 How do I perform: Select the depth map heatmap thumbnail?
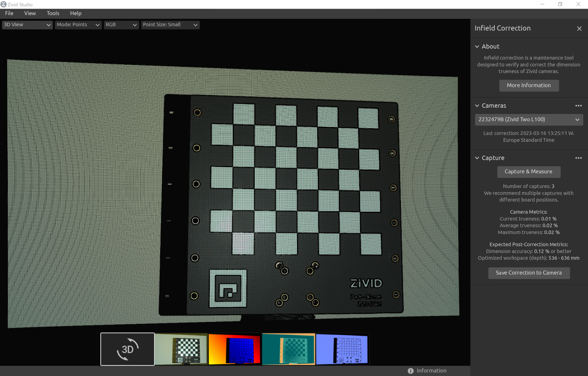[235, 349]
